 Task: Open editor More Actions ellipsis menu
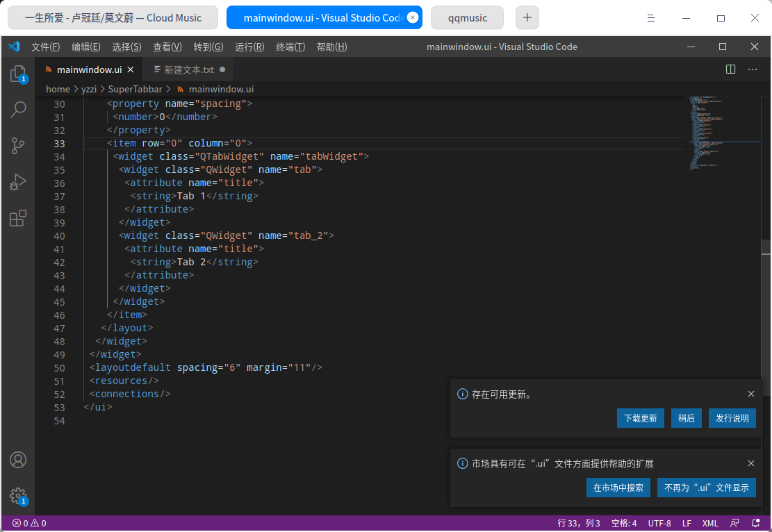pyautogui.click(x=752, y=69)
